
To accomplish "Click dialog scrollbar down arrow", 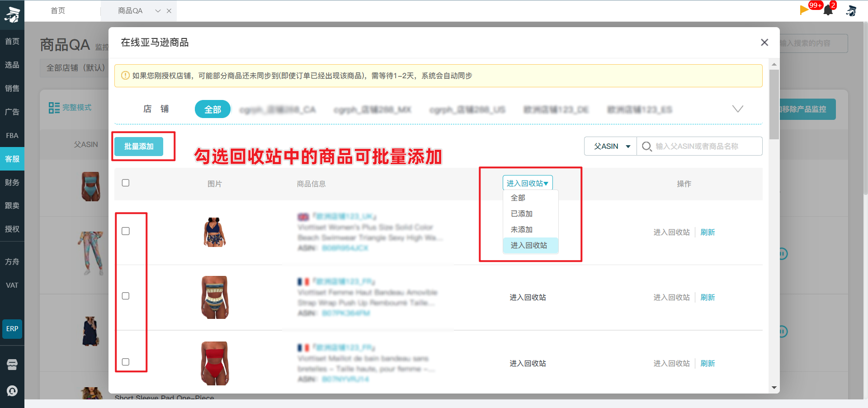I will pyautogui.click(x=774, y=388).
